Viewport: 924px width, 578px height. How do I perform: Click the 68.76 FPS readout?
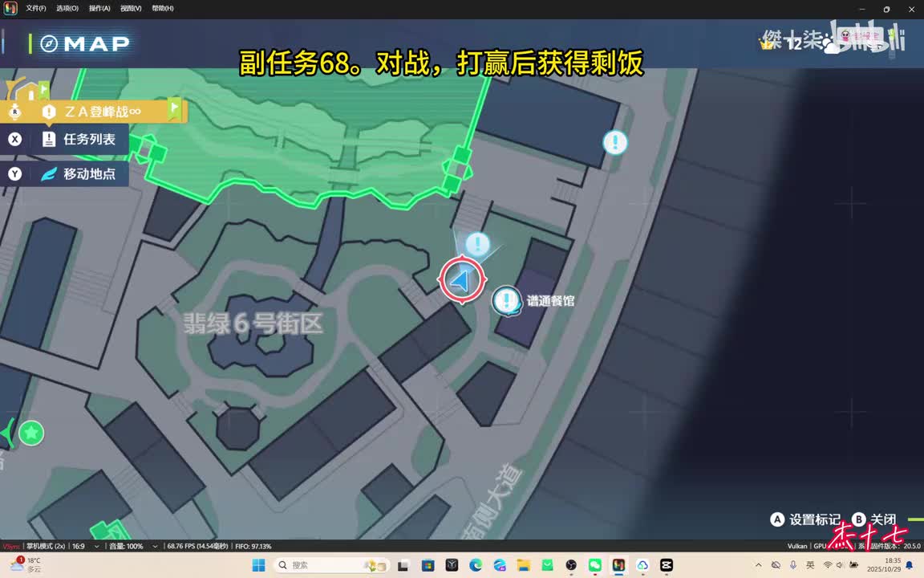(x=197, y=547)
